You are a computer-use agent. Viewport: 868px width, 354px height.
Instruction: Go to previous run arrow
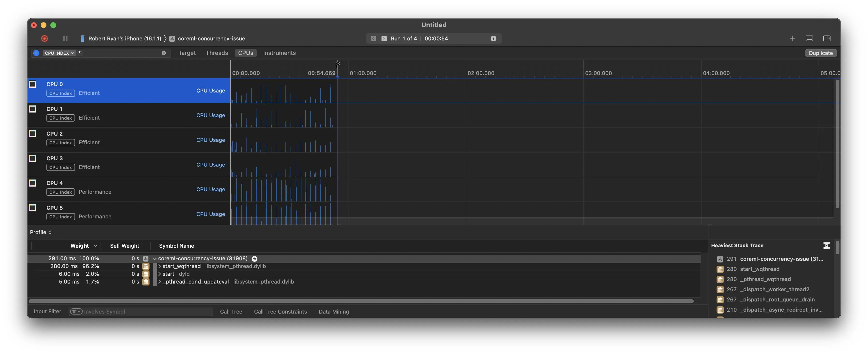coord(373,38)
